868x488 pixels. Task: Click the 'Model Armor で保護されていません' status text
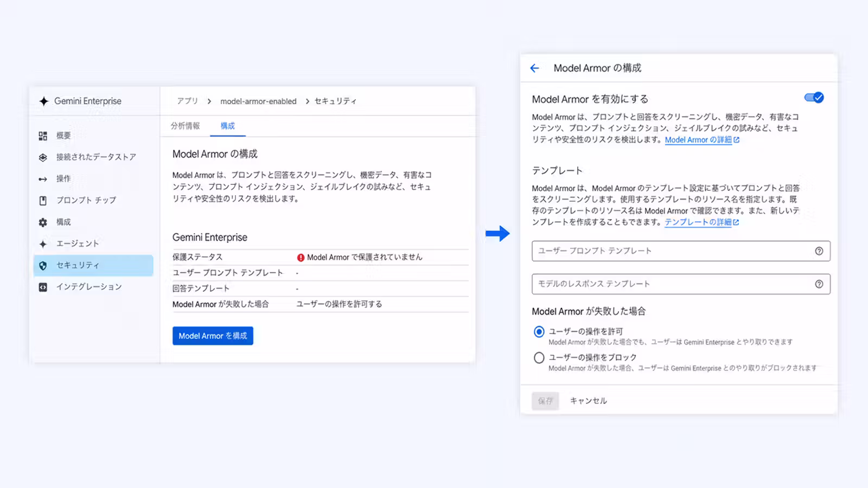coord(365,258)
